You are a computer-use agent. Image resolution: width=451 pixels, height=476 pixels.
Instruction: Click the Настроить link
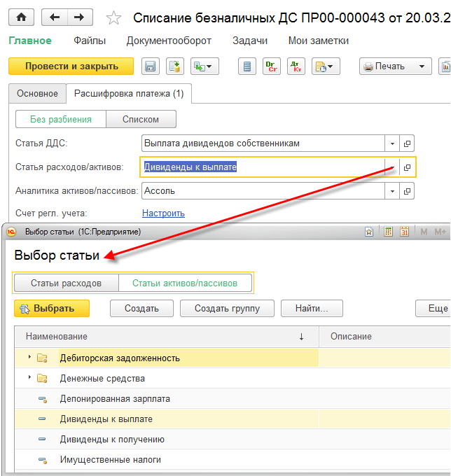tap(163, 213)
